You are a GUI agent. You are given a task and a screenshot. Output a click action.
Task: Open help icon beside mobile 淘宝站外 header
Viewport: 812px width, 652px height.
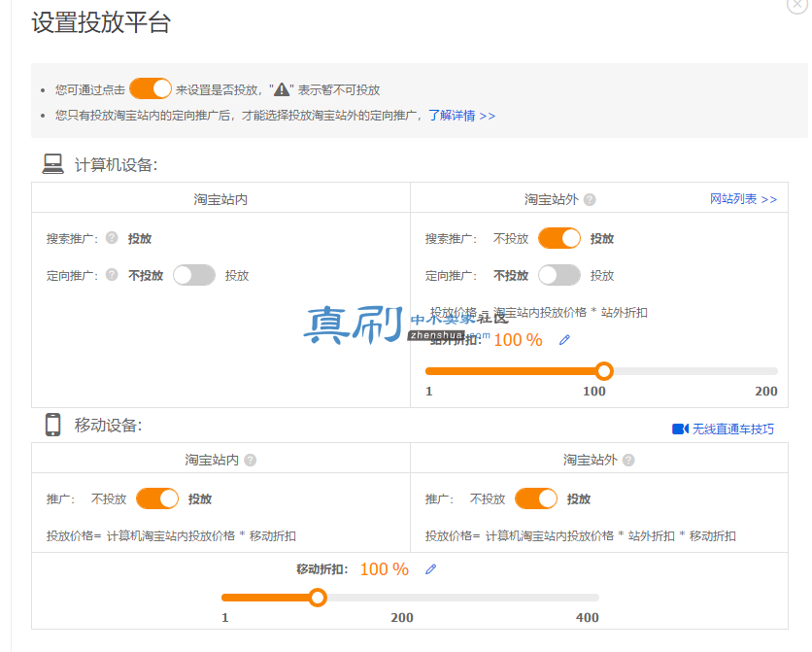click(628, 460)
